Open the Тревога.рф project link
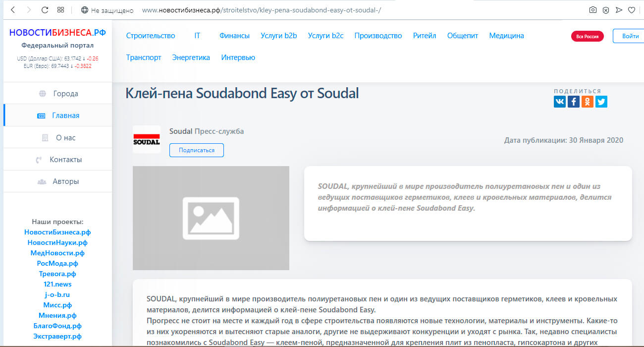The height and width of the screenshot is (347, 644). point(57,274)
